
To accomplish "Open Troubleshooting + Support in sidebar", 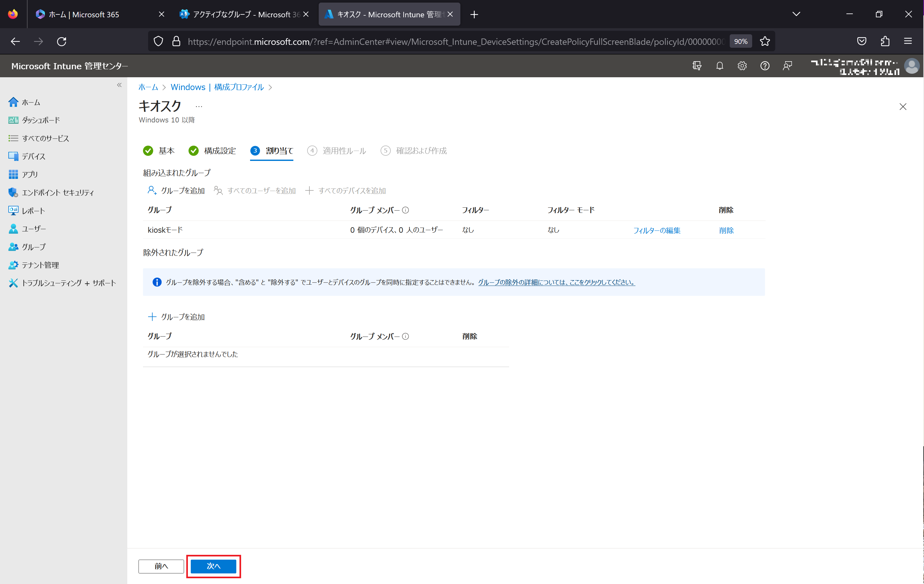I will [x=62, y=283].
